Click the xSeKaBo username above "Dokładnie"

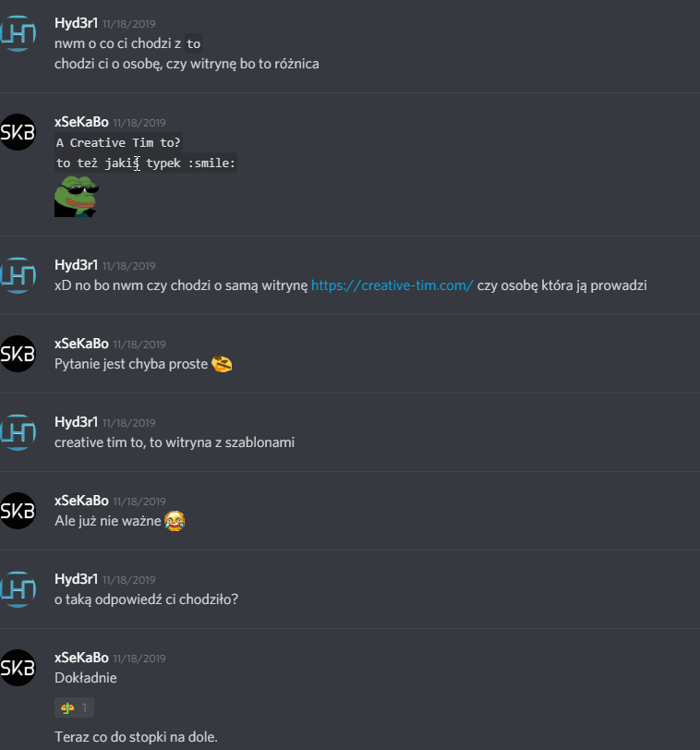tap(81, 658)
